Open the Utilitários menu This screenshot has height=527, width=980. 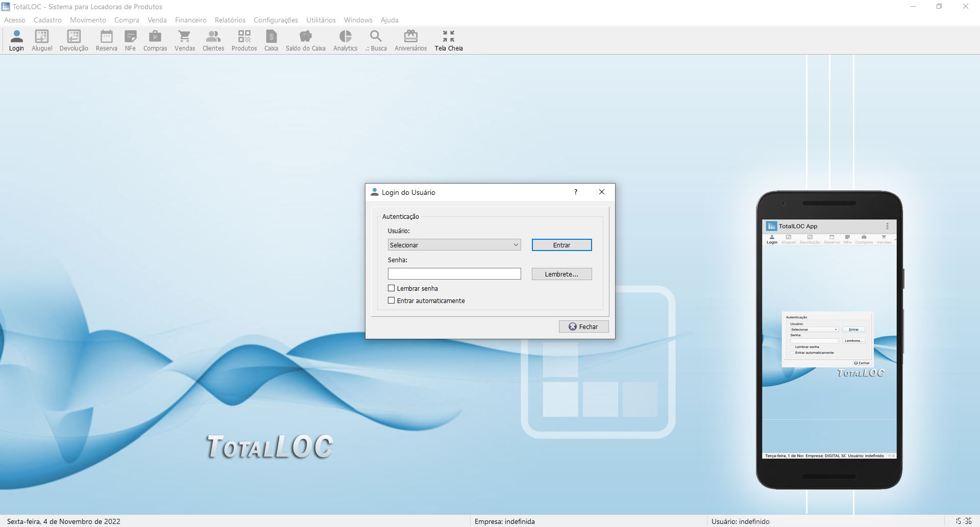(x=321, y=20)
